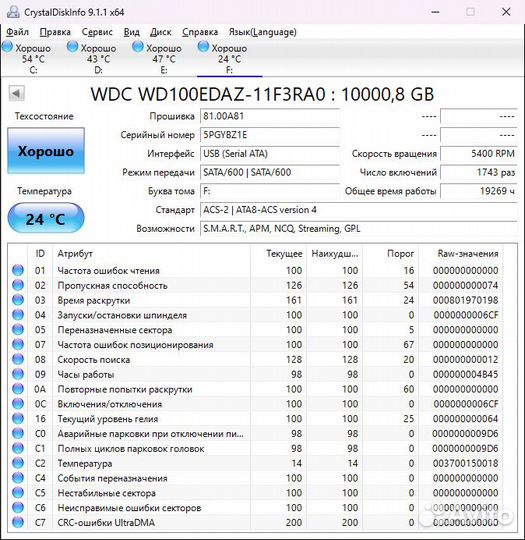Click the firmware field 81.00A81
The width and height of the screenshot is (525, 540).
270,116
